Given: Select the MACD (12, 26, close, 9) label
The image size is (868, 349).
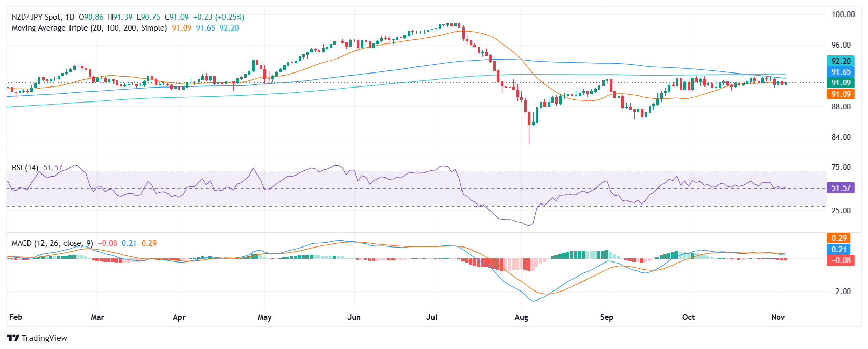Looking at the screenshot, I should (52, 243).
